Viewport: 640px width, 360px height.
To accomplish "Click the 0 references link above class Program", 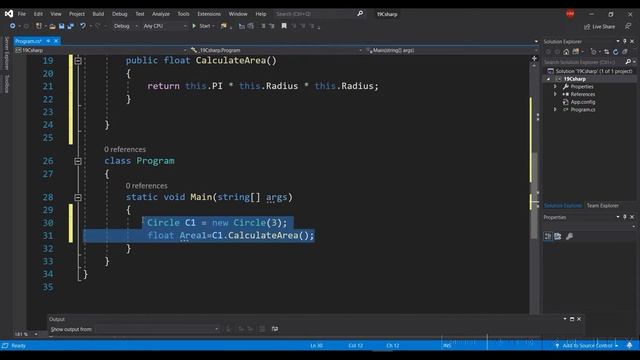I will click(x=125, y=149).
